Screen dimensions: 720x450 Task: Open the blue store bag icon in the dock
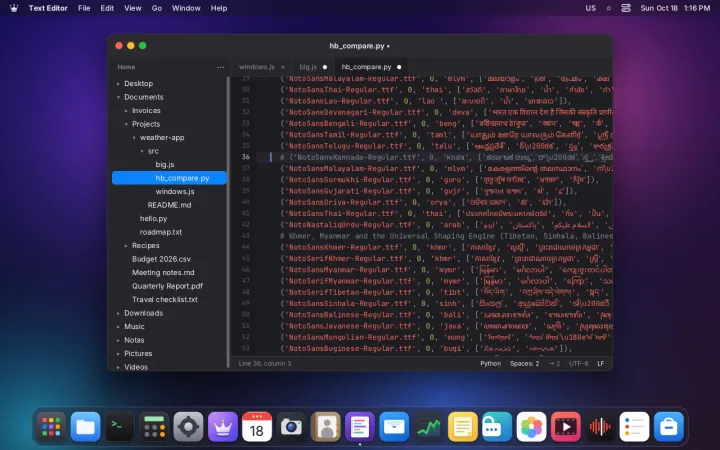pyautogui.click(x=669, y=427)
